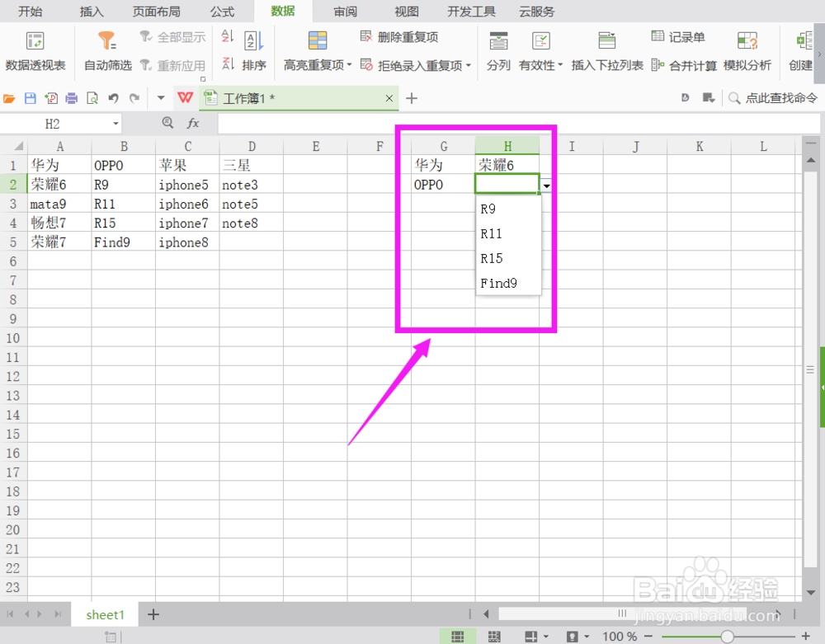The width and height of the screenshot is (825, 644).
Task: Click the undo arrow icon
Action: click(113, 98)
